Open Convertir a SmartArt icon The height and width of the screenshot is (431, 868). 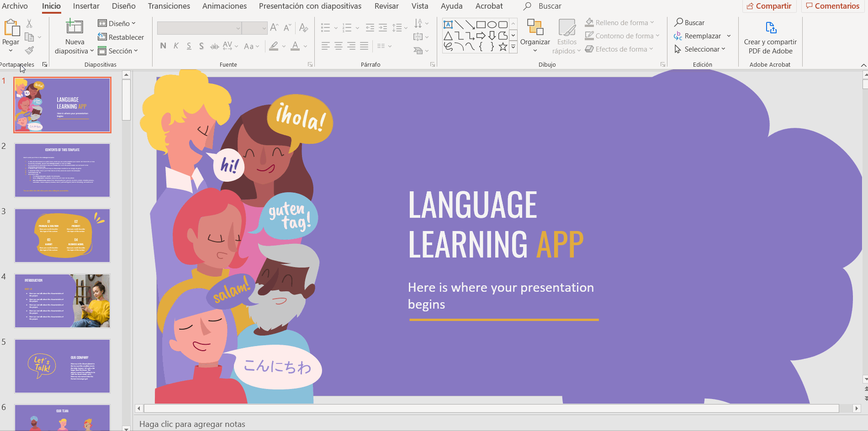[418, 50]
